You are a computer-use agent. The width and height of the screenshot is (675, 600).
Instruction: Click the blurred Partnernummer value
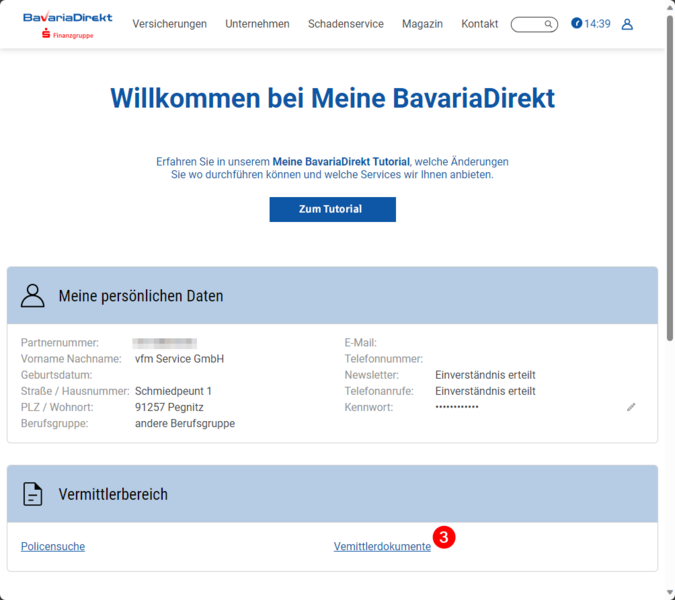tap(165, 343)
